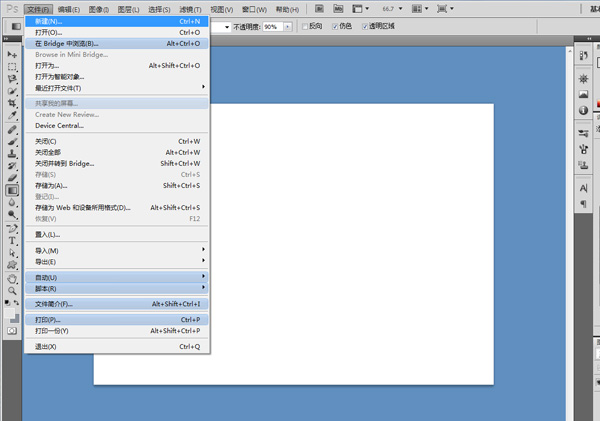Viewport: 600px width, 421px height.
Task: Select the Pen tool
Action: [12, 229]
